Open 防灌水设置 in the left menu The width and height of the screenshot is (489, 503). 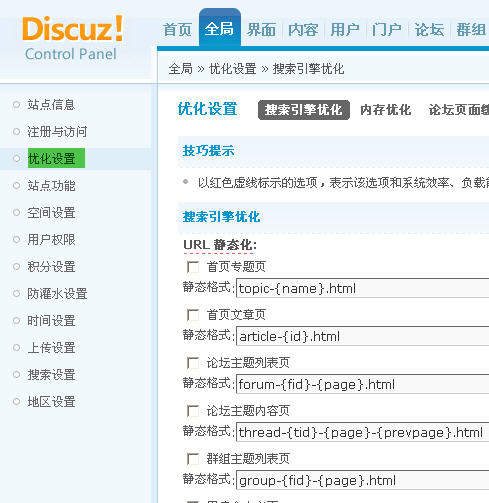point(57,294)
